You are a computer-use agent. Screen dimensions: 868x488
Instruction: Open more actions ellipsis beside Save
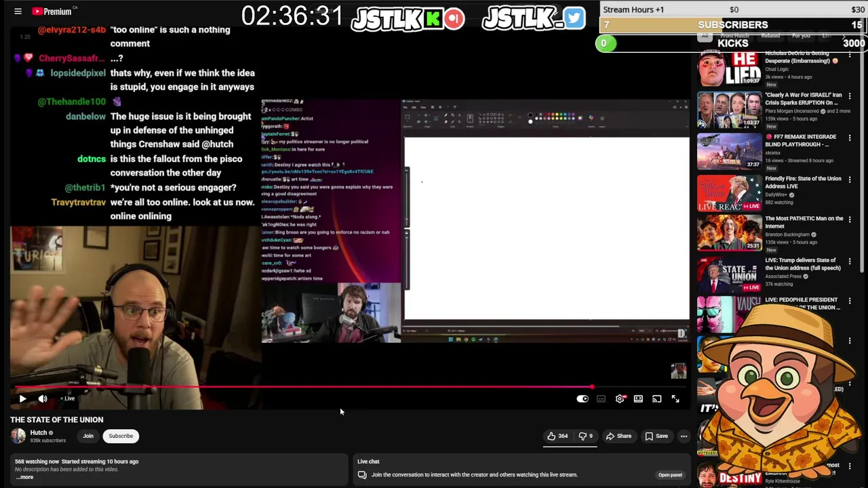684,436
